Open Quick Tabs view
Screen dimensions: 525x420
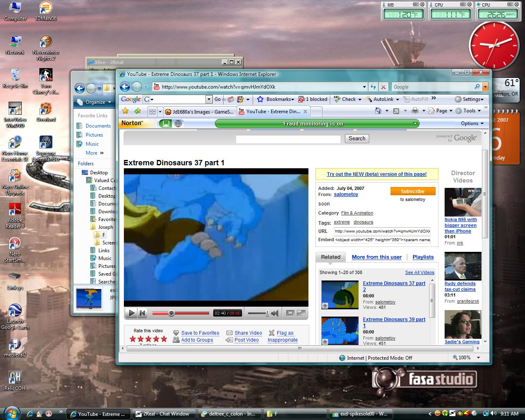152,112
